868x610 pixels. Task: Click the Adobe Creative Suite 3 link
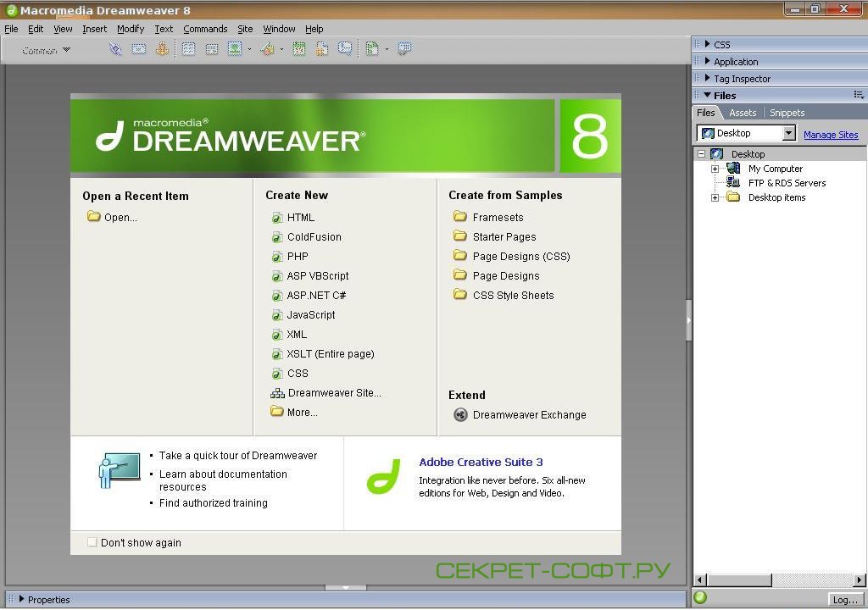pos(481,463)
